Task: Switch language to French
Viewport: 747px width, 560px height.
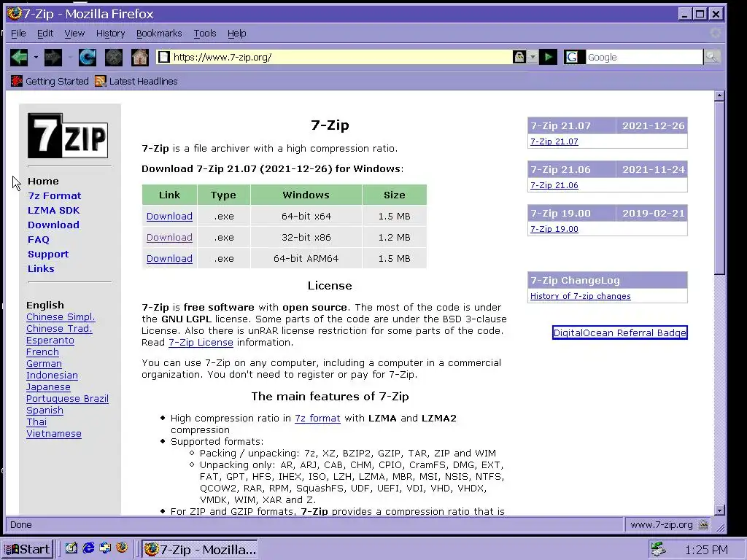Action: pyautogui.click(x=42, y=352)
